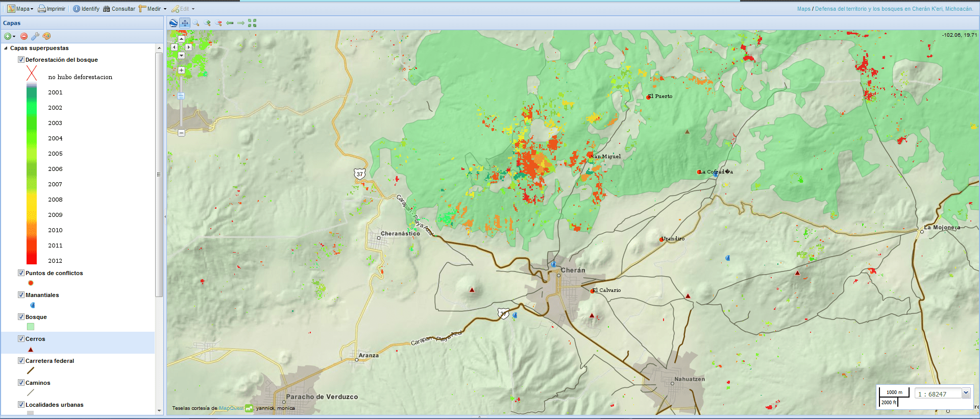Open the add layer dropdown

click(x=10, y=36)
